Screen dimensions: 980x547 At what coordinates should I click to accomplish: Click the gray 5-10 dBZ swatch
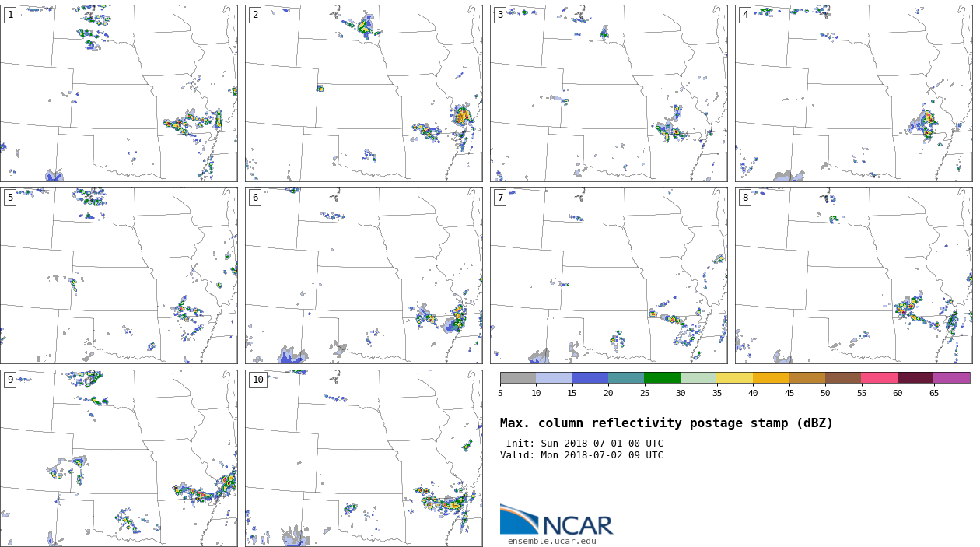pyautogui.click(x=518, y=377)
